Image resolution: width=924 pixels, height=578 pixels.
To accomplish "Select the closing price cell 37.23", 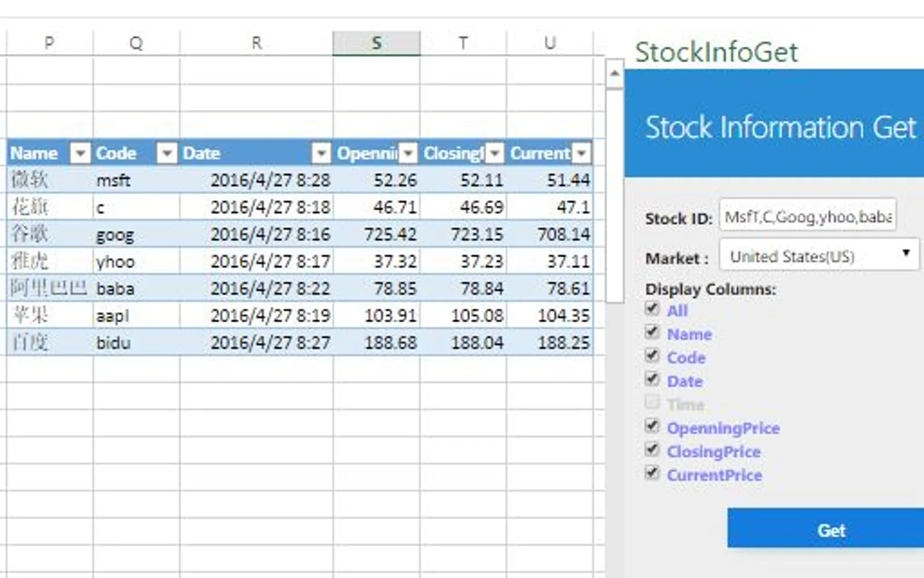I will pyautogui.click(x=463, y=261).
